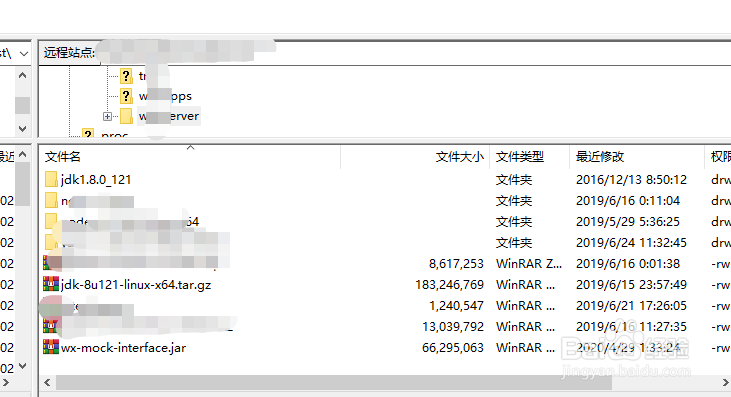Screen dimensions: 731x397
Task: Click the date 2019/6/15 23:57:49
Action: [631, 285]
